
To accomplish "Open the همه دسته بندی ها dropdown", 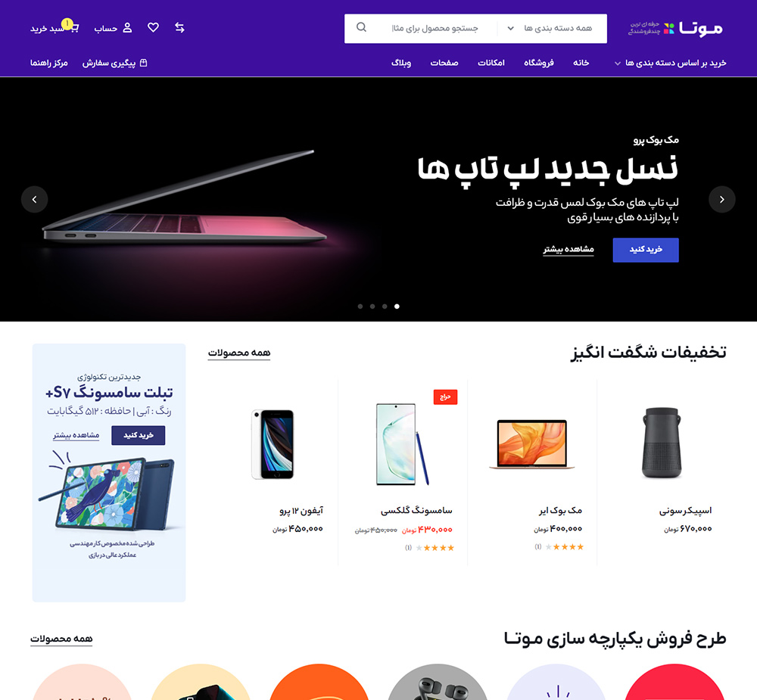I will (552, 29).
